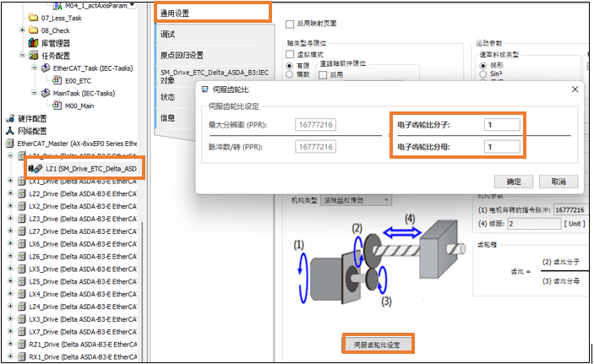Click the 07_Less_Task folder icon
The image size is (594, 364).
(x=33, y=18)
